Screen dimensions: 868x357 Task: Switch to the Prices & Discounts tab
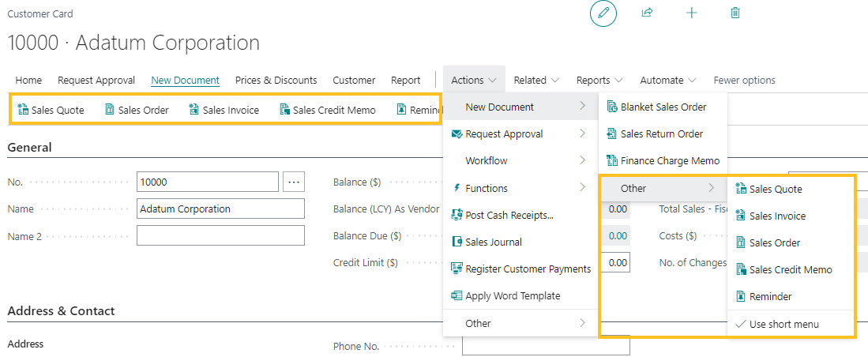coord(276,80)
